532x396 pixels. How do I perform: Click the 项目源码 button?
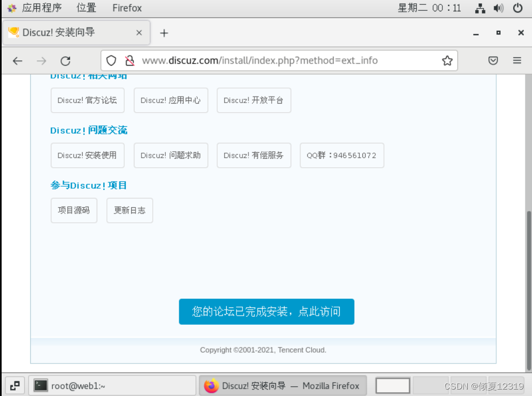pyautogui.click(x=73, y=210)
